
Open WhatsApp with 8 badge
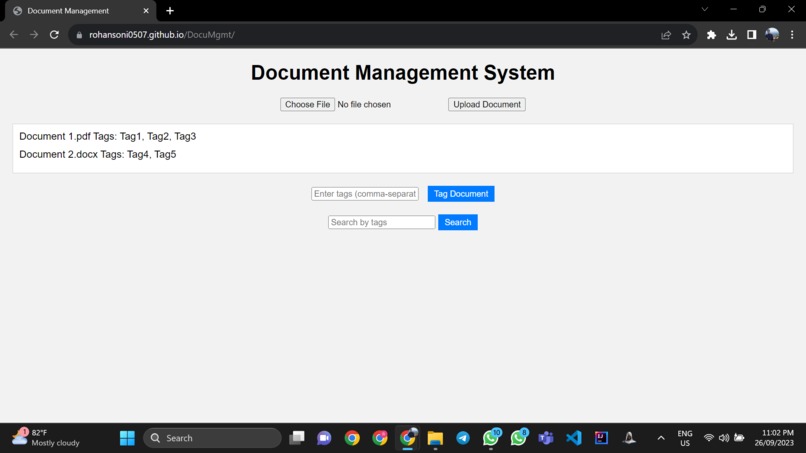519,438
